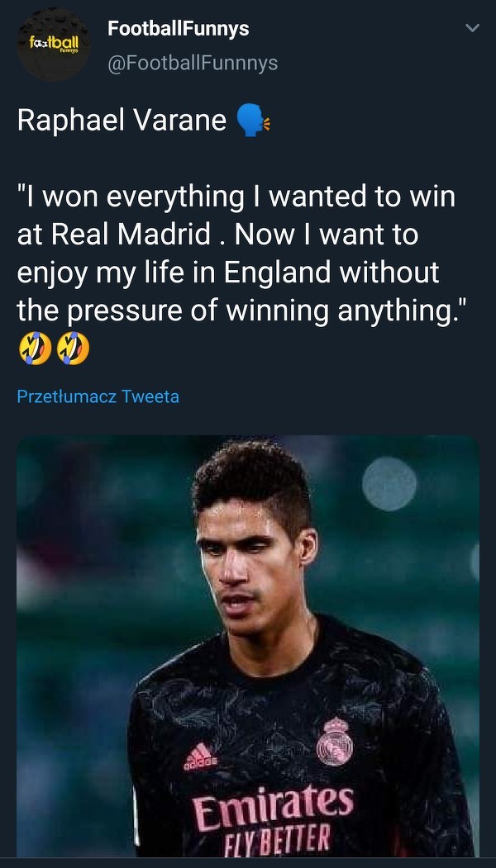
Task: Open the FootballFunnys profile avatar
Action: click(54, 45)
